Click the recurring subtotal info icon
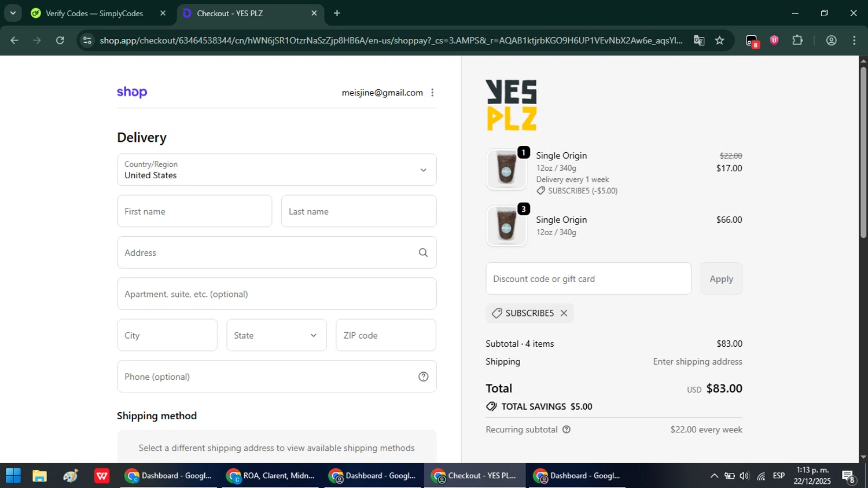 pyautogui.click(x=567, y=430)
